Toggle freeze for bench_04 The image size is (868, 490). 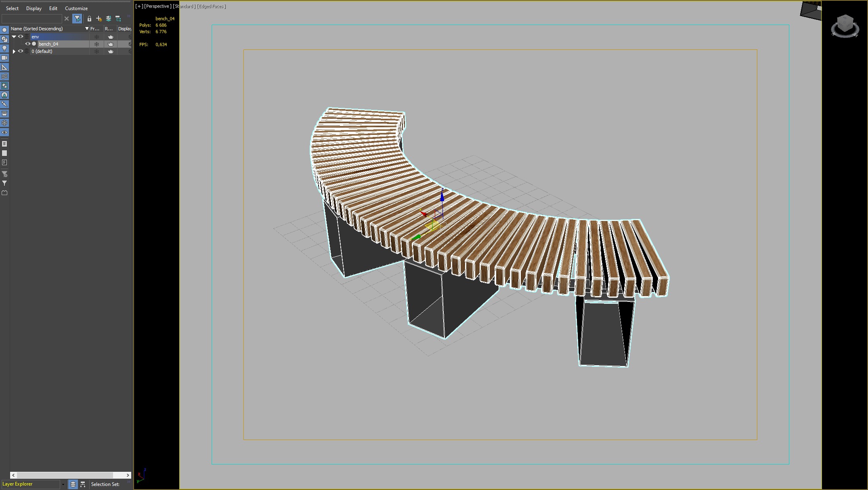(x=96, y=44)
